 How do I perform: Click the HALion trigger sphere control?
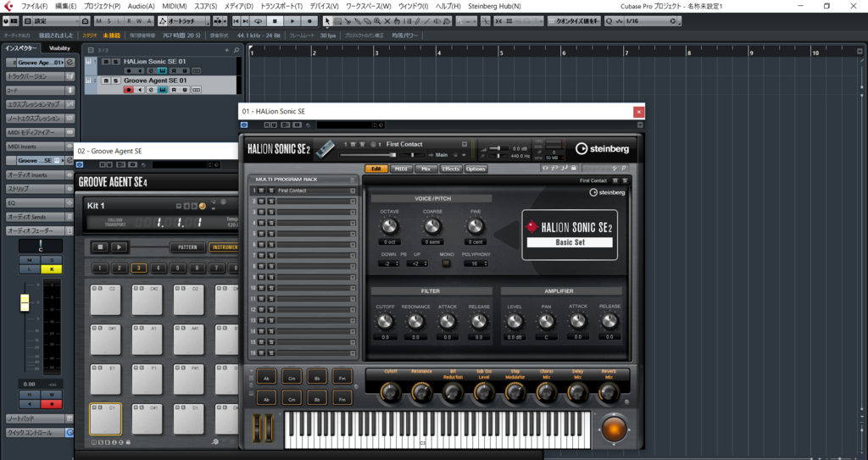(614, 430)
